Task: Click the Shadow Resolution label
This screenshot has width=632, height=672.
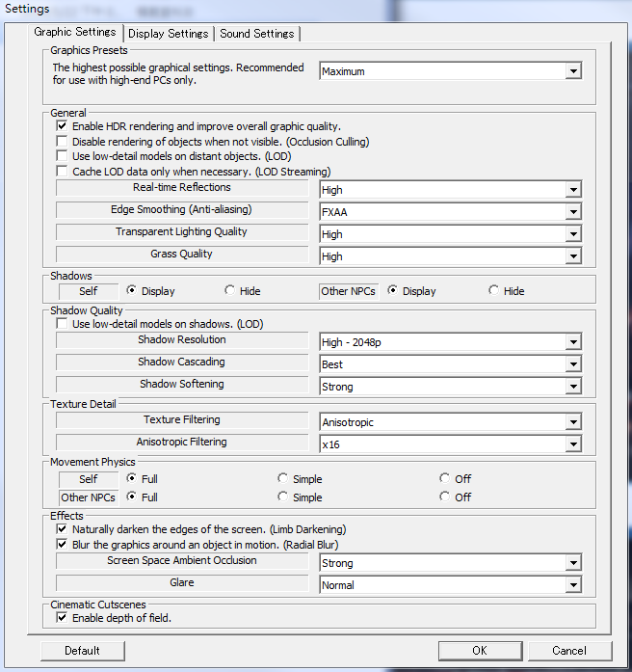Action: pos(181,339)
